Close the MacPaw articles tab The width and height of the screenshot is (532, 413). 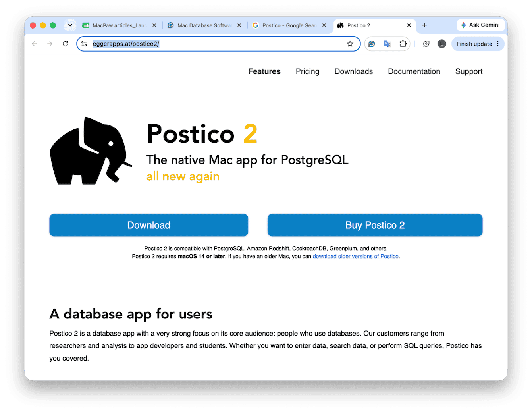[154, 25]
